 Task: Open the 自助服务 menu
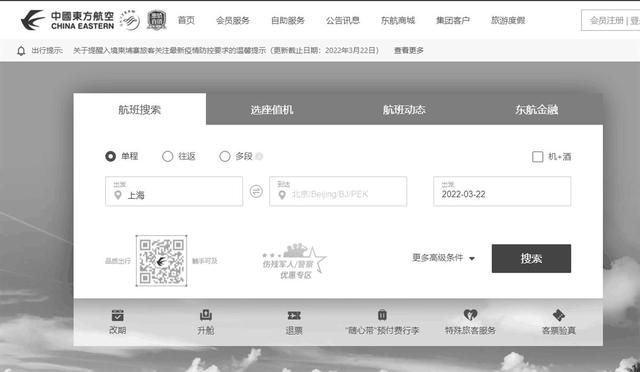(x=288, y=20)
